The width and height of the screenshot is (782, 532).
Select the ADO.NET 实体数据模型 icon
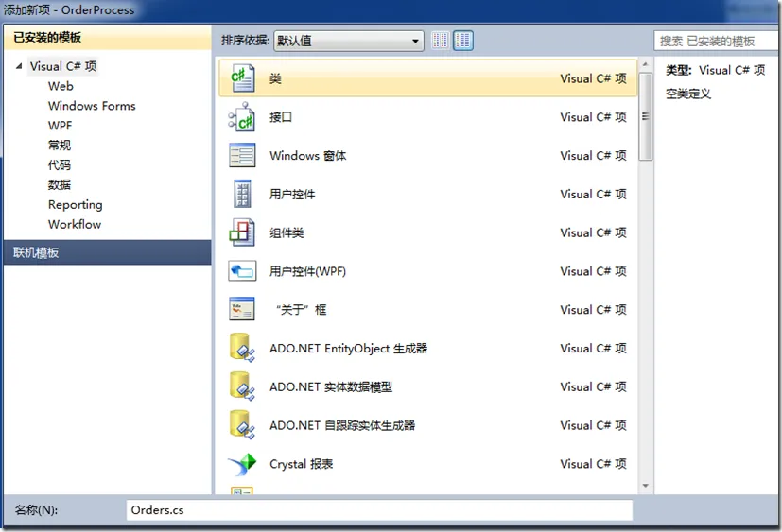click(242, 386)
